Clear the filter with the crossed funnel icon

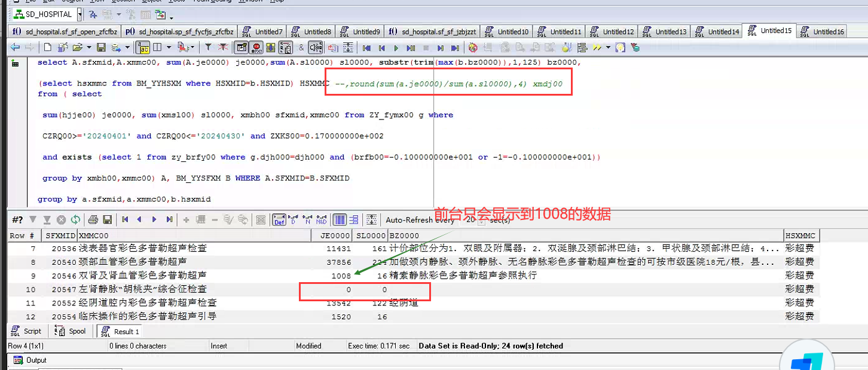coord(222,47)
